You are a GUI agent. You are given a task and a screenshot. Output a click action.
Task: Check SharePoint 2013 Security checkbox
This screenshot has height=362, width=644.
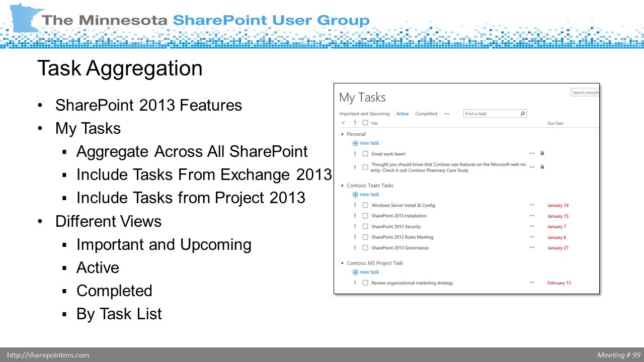365,226
